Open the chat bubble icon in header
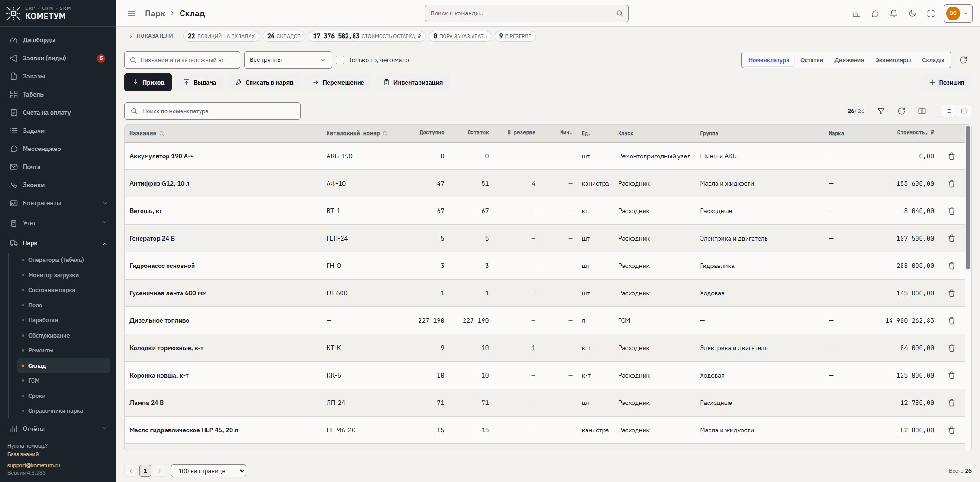Screen dimensions: 980x482 (x=875, y=13)
